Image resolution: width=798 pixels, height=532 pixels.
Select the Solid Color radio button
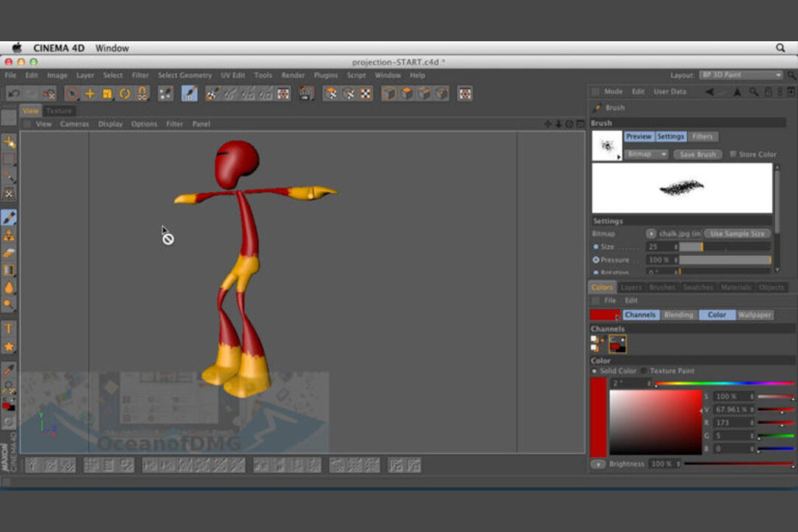click(x=595, y=371)
